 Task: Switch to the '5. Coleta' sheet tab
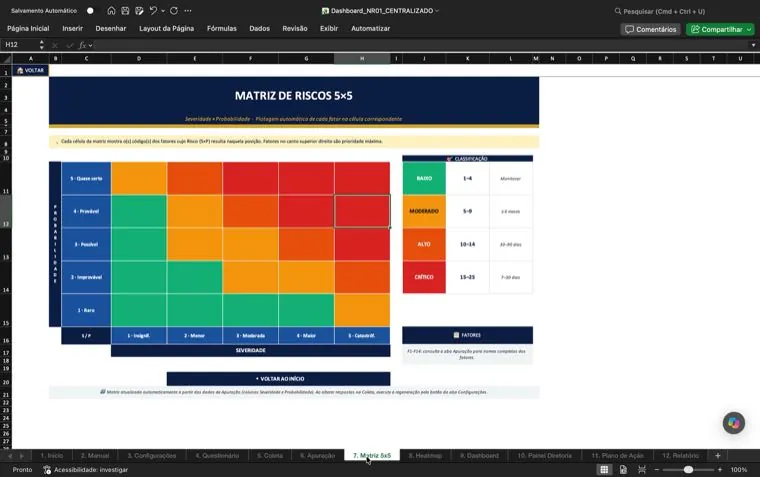tap(270, 456)
